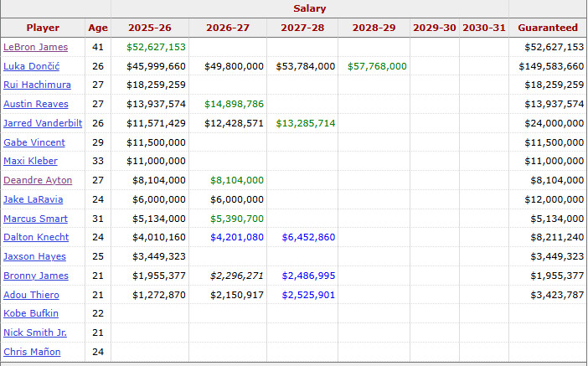Click Kobe Bufkin's name link

[31, 313]
